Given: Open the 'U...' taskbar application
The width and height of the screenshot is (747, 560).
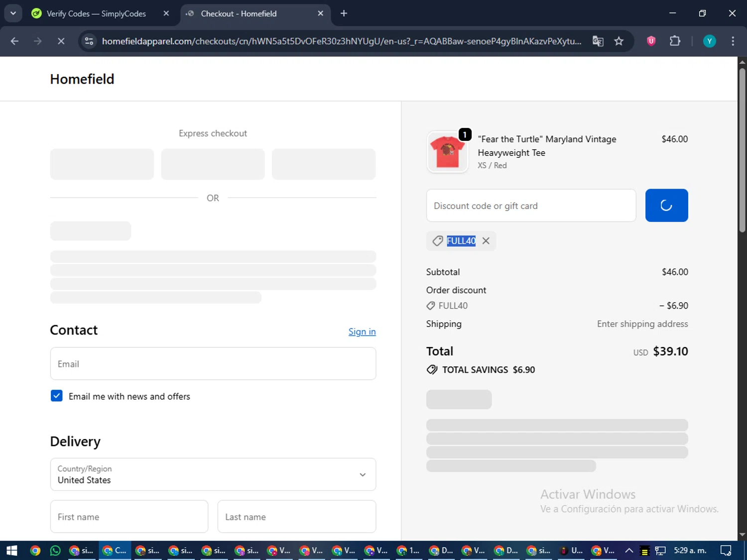Looking at the screenshot, I should coord(571,551).
